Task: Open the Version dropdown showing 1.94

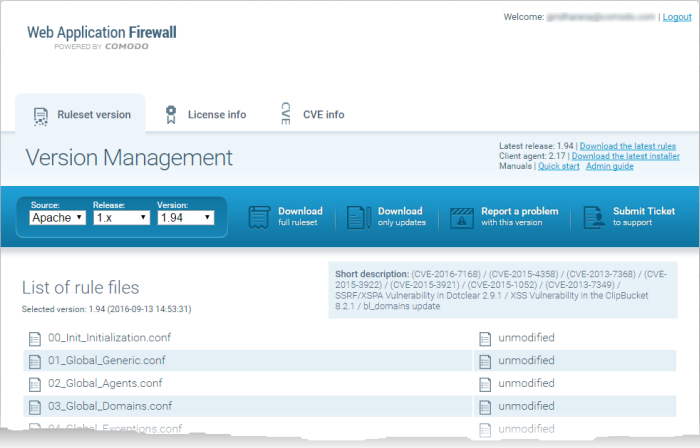Action: click(186, 217)
